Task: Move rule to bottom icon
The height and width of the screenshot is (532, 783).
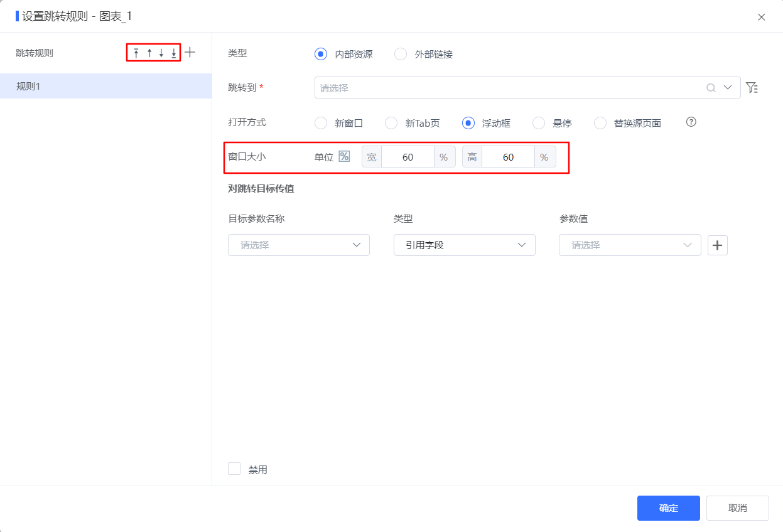Action: coord(174,53)
